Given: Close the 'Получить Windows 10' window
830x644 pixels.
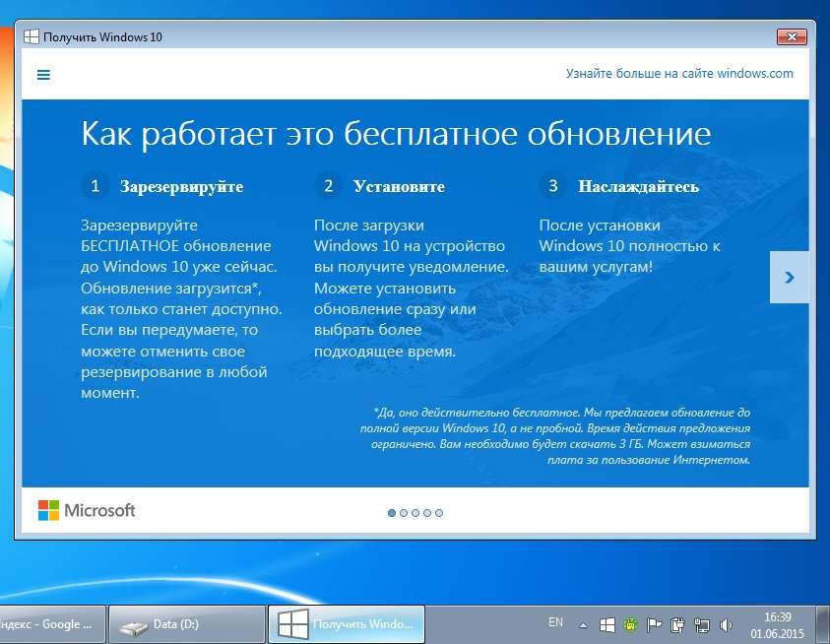Looking at the screenshot, I should pos(792,36).
